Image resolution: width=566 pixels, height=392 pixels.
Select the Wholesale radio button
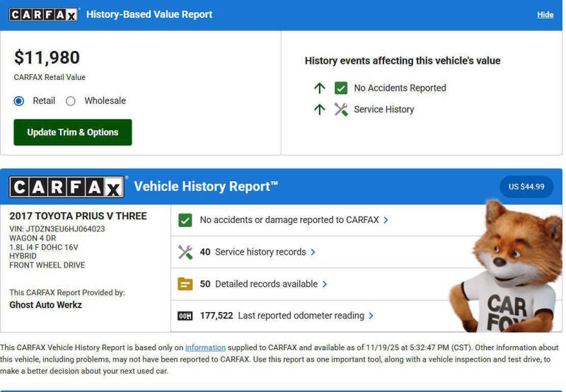(71, 101)
